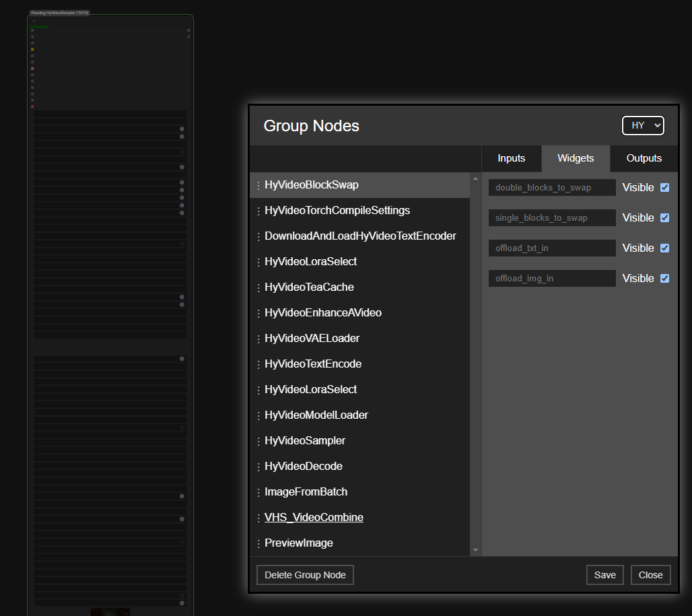Viewport: 692px width, 616px height.
Task: Save the group node changes
Action: pos(604,575)
